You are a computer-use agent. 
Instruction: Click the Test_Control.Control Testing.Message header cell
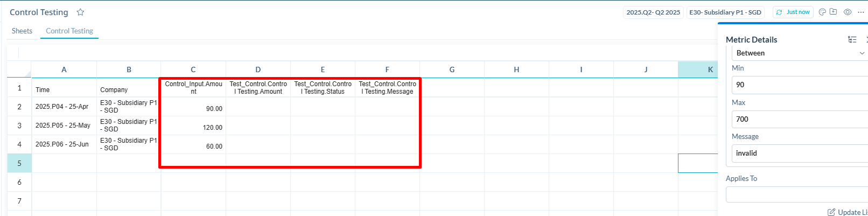[387, 88]
